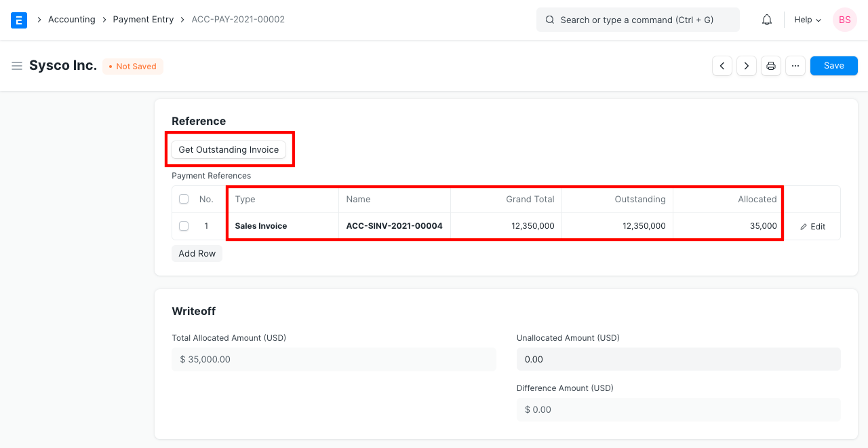Click the print icon
The width and height of the screenshot is (868, 448).
(771, 66)
